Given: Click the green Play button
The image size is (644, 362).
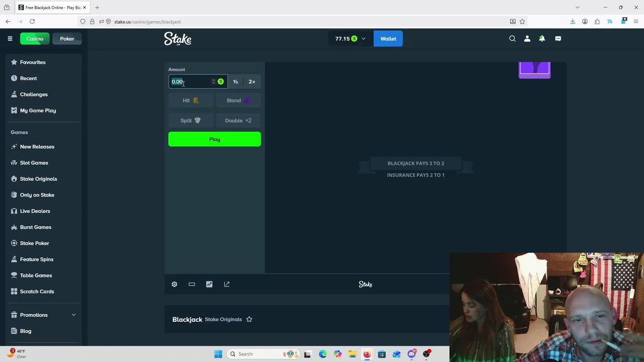Looking at the screenshot, I should click(x=215, y=139).
